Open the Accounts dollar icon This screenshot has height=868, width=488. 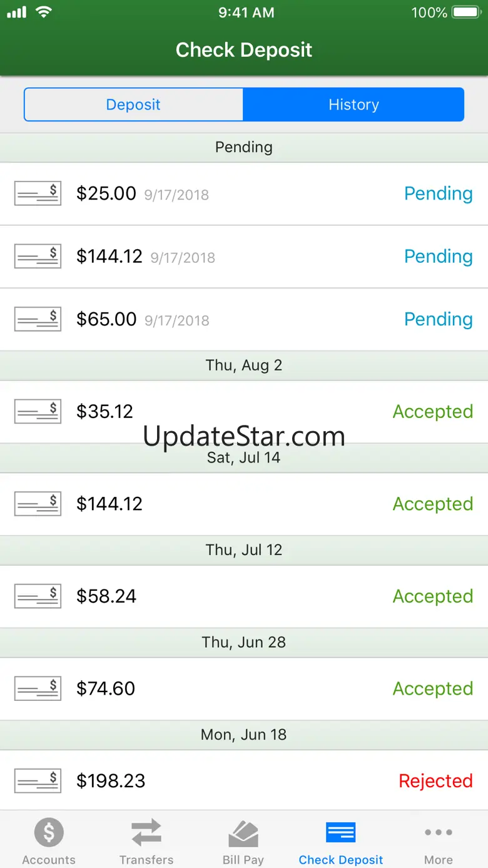tap(49, 833)
